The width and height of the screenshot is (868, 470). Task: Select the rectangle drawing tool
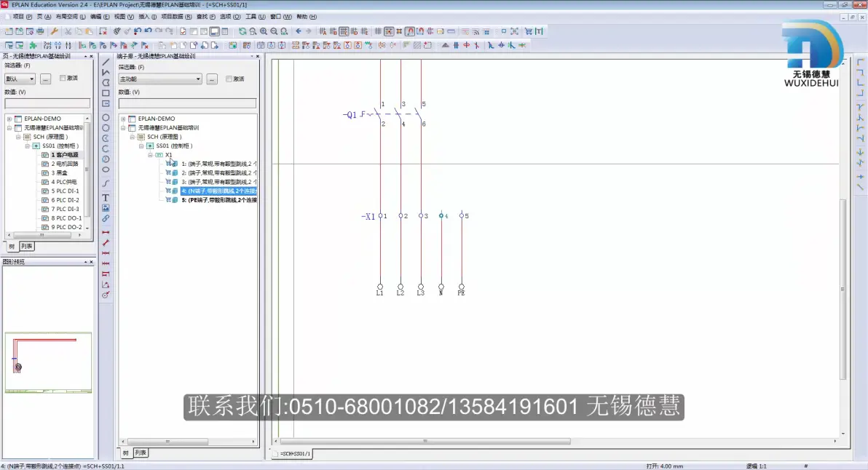106,93
